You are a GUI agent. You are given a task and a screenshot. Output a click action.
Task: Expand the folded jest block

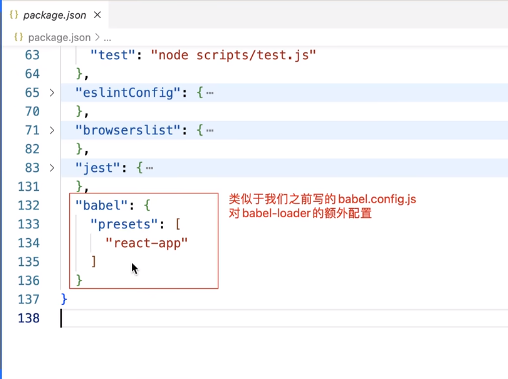point(52,168)
